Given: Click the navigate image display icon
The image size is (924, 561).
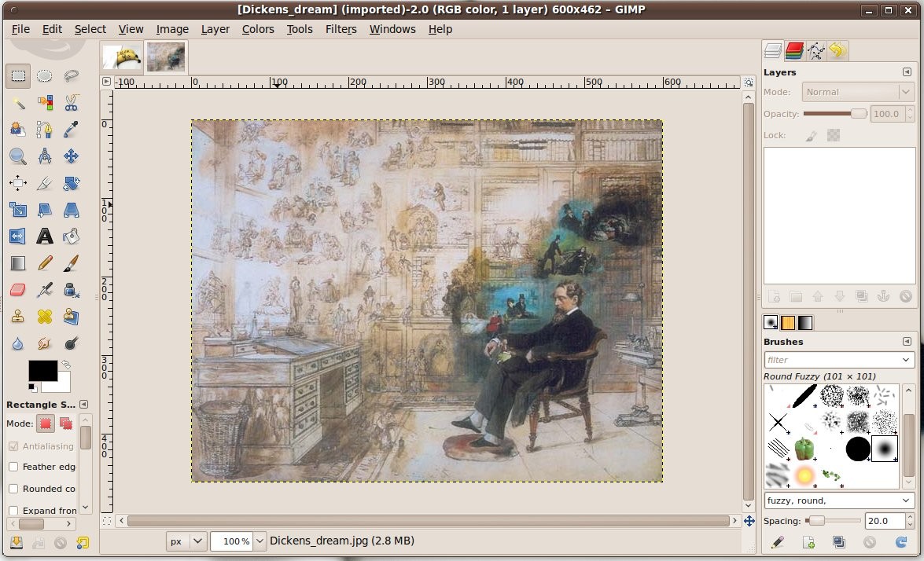Looking at the screenshot, I should click(749, 521).
